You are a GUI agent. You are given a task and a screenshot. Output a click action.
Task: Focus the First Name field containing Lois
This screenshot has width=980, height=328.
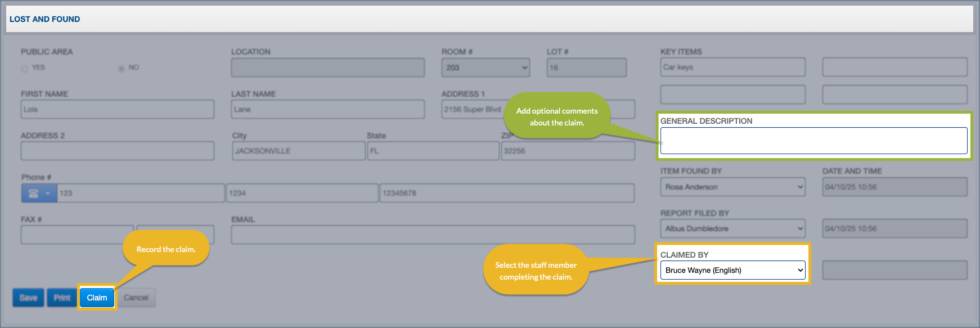(117, 109)
